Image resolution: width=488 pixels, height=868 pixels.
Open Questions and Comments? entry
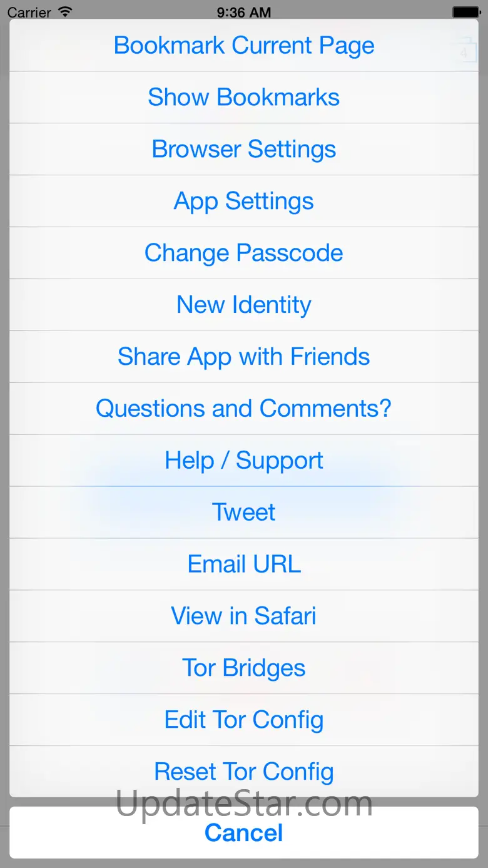pos(244,409)
